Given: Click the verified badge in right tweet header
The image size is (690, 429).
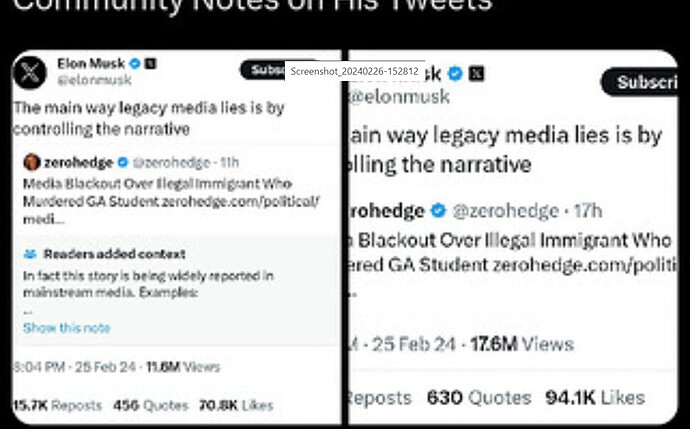Looking at the screenshot, I should click(455, 72).
